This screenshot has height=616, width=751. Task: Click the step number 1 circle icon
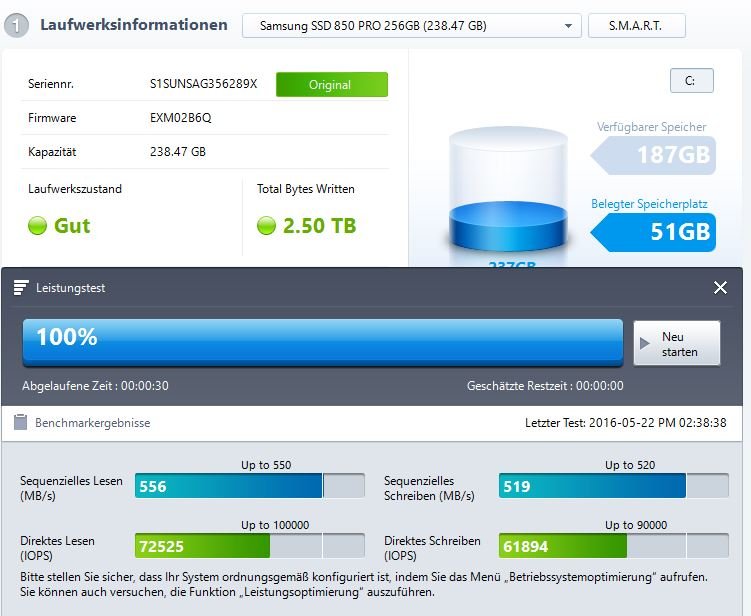click(16, 25)
